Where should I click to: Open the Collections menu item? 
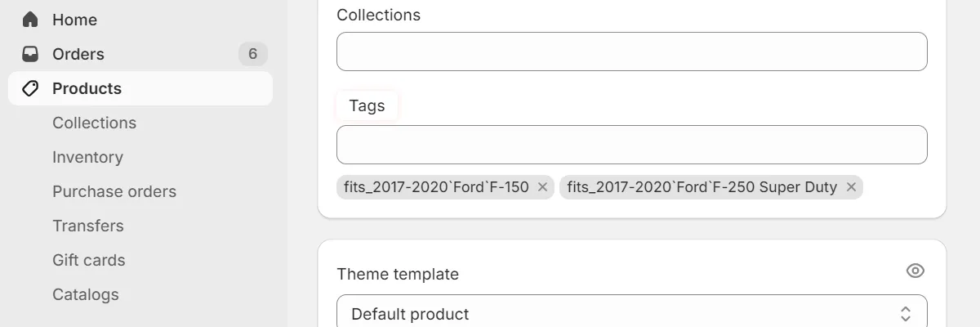tap(94, 123)
